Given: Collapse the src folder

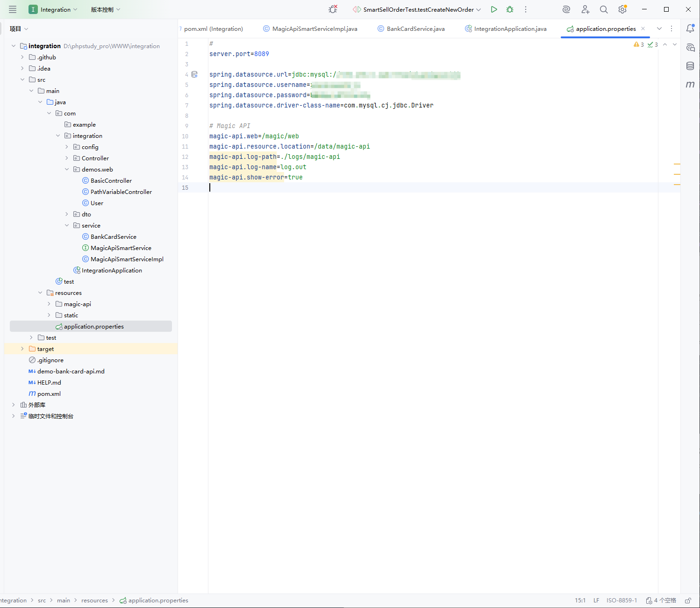Looking at the screenshot, I should click(x=22, y=79).
